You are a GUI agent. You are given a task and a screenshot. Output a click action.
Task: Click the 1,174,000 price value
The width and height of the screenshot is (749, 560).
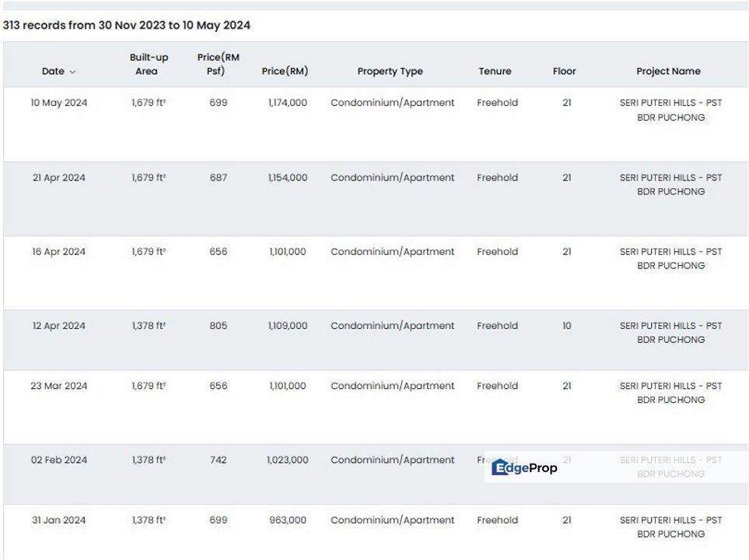(x=287, y=103)
